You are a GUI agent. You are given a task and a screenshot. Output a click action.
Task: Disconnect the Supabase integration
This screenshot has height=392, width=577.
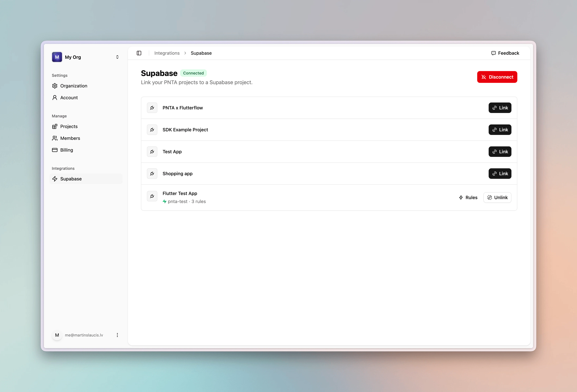pos(497,77)
